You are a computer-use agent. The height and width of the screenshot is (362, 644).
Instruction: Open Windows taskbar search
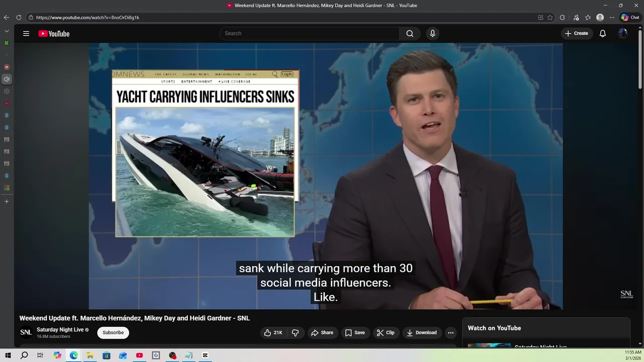pos(24,355)
